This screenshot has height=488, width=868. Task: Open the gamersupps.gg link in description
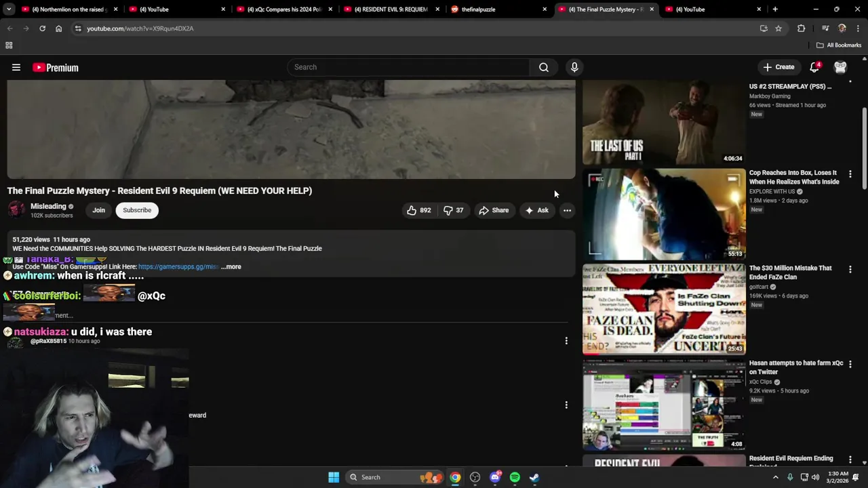click(178, 266)
